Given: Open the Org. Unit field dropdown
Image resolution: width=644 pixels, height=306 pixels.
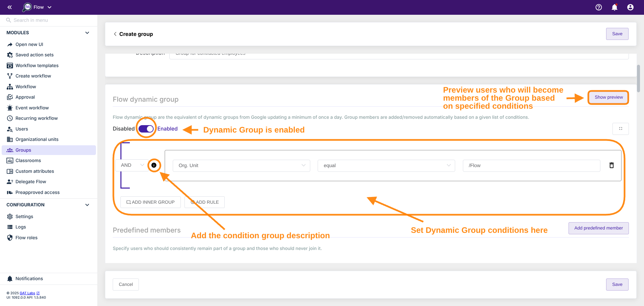Looking at the screenshot, I should click(241, 165).
